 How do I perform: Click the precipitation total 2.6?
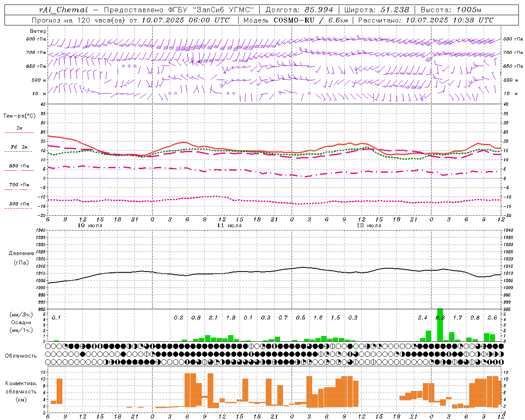(492, 317)
